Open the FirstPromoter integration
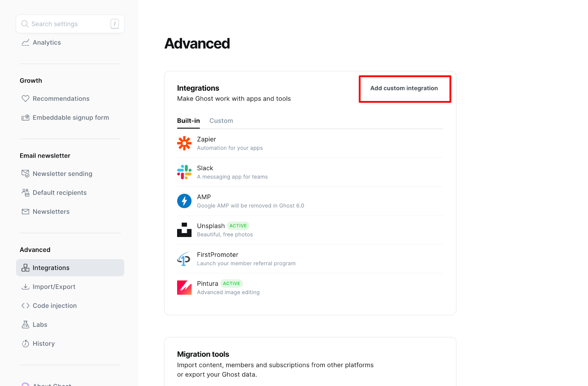This screenshot has height=386, width=588. 310,259
